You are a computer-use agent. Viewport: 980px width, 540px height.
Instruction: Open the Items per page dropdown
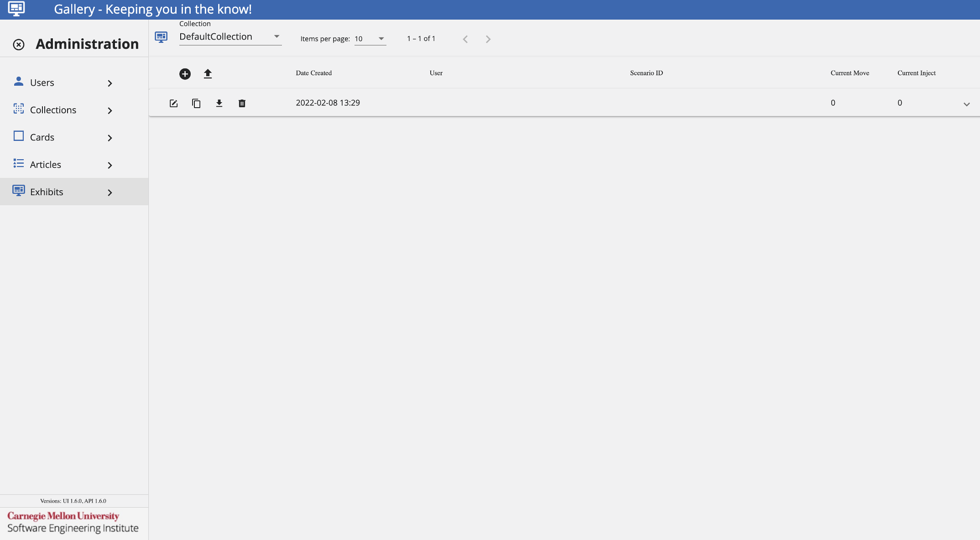point(370,39)
